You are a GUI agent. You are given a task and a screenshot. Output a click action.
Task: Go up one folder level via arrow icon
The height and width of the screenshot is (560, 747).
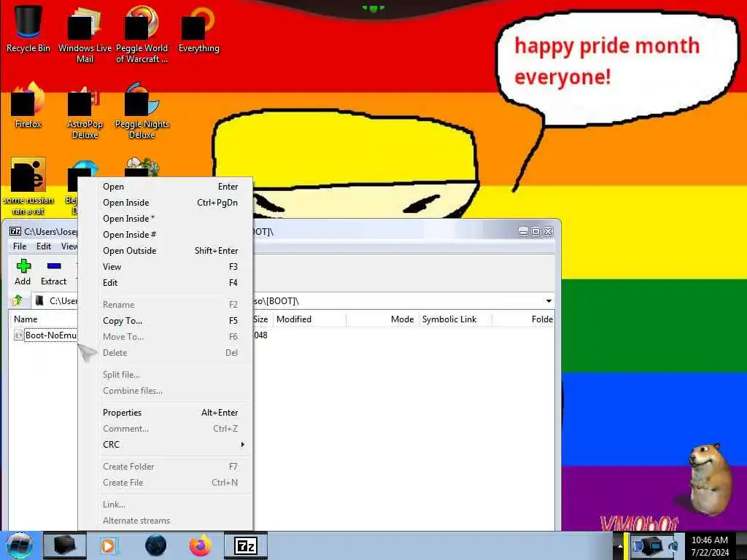click(18, 300)
